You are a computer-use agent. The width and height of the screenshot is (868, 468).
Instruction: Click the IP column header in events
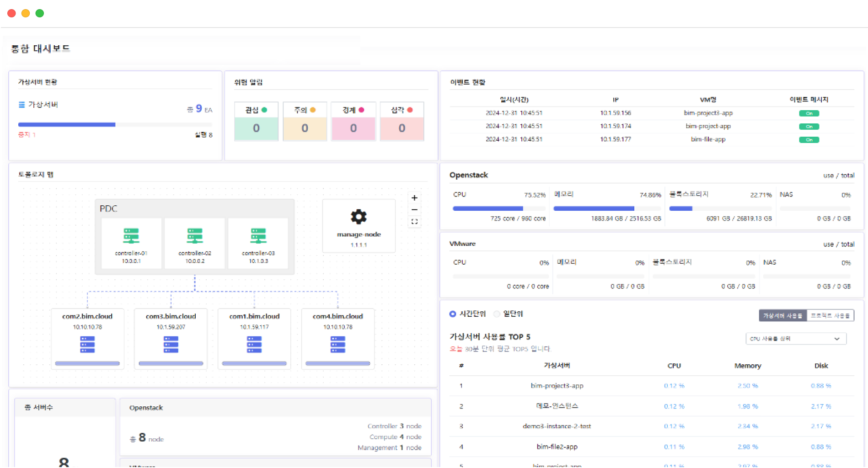coord(616,100)
